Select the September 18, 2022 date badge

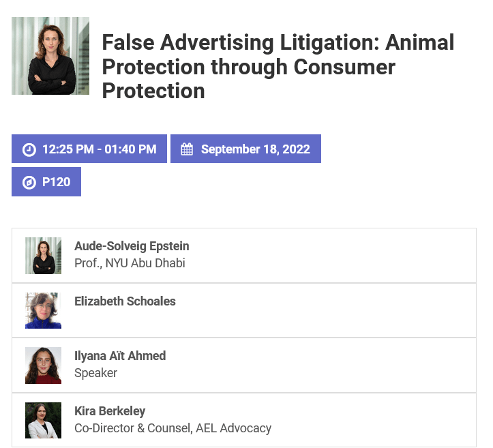click(245, 149)
